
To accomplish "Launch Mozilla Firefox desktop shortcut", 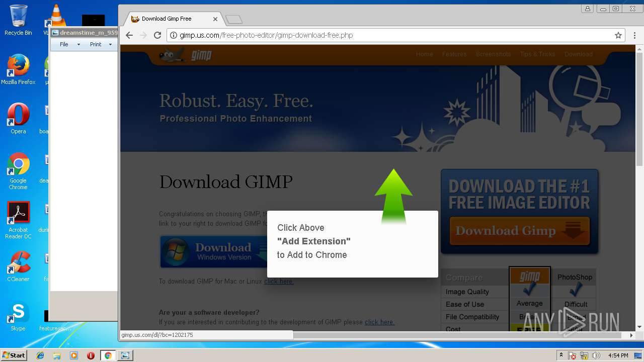I will point(18,69).
